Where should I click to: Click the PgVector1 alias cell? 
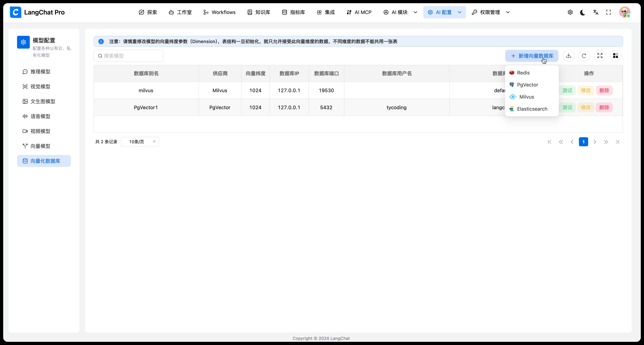(x=146, y=107)
